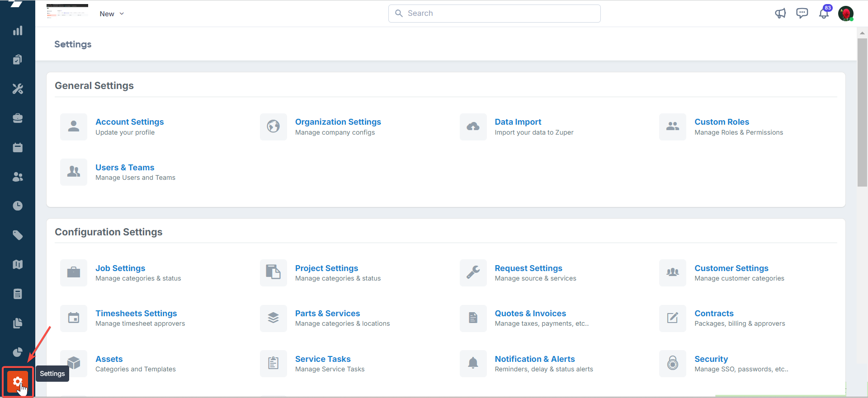
Task: Open the chat messages icon
Action: click(802, 14)
